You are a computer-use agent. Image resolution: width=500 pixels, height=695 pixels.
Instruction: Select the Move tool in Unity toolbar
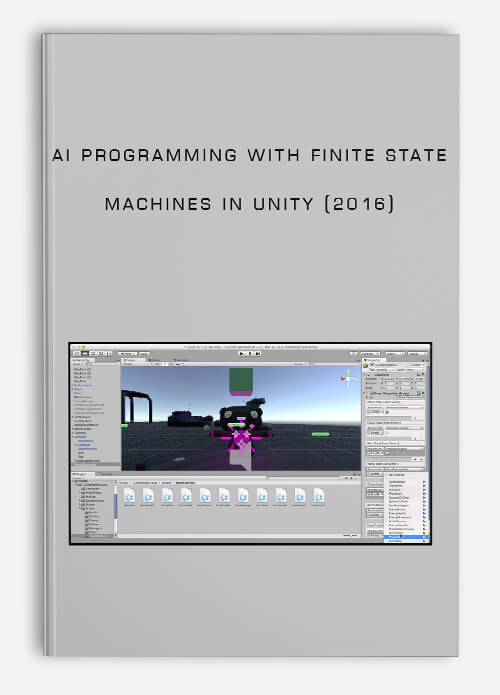tap(85, 354)
